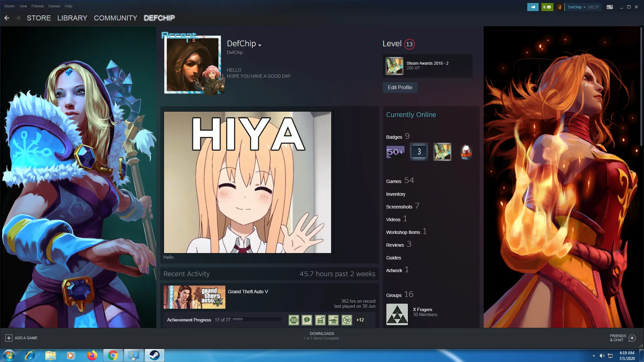Open the Inventory link
Image resolution: width=644 pixels, height=362 pixels.
[x=395, y=194]
